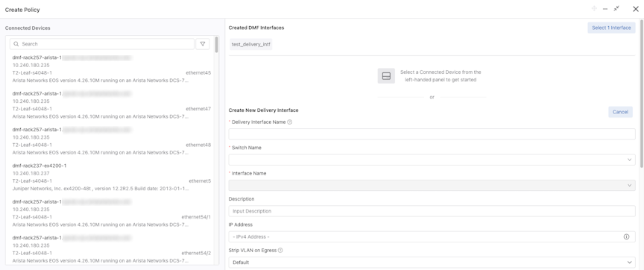This screenshot has height=270, width=644.
Task: Select the test_delivery_intf interface tag
Action: pos(250,45)
